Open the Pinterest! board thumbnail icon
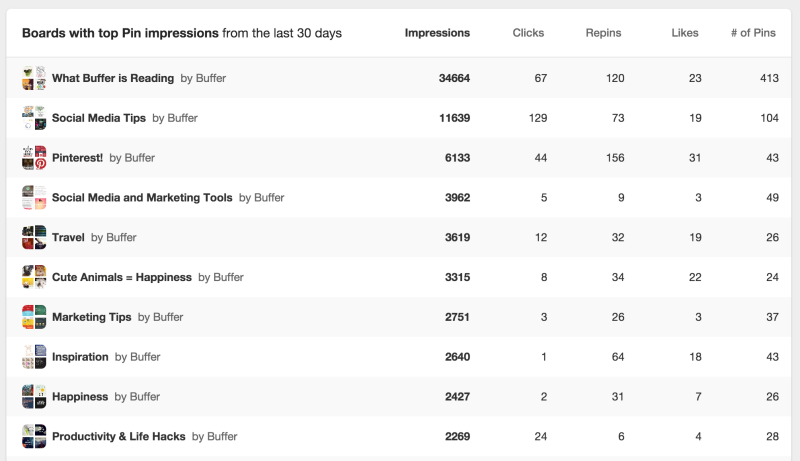800x461 pixels. 34,158
